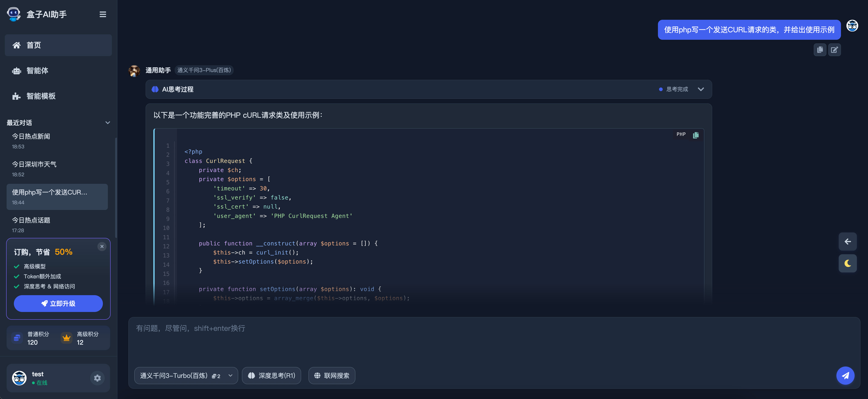Click the class CurlRequest code line
Viewport: 868px width, 399px height.
pyautogui.click(x=218, y=161)
